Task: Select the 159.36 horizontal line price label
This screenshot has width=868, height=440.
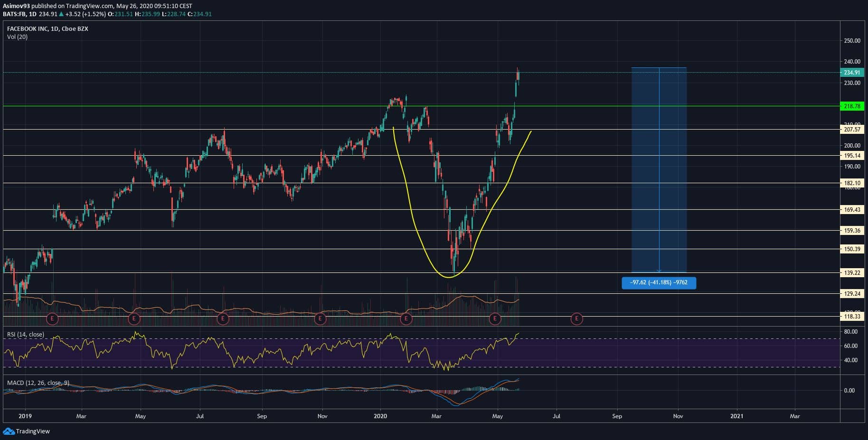Action: pos(852,230)
